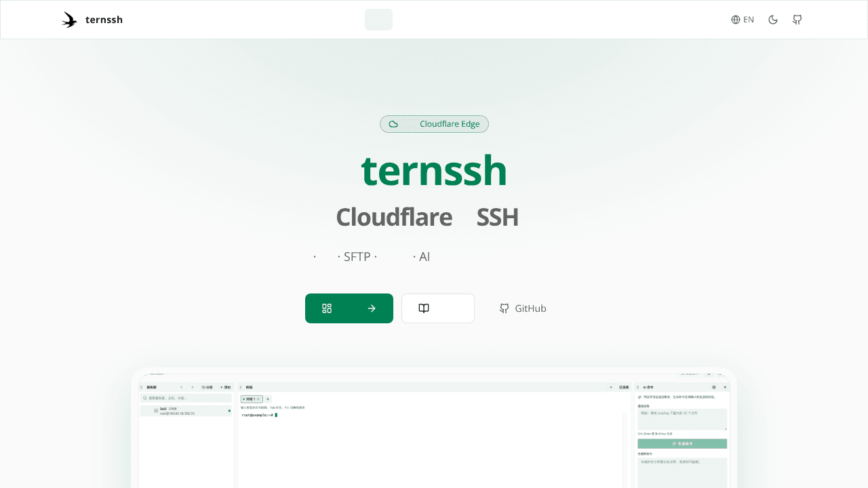Open the docs button with the book icon

pyautogui.click(x=438, y=308)
